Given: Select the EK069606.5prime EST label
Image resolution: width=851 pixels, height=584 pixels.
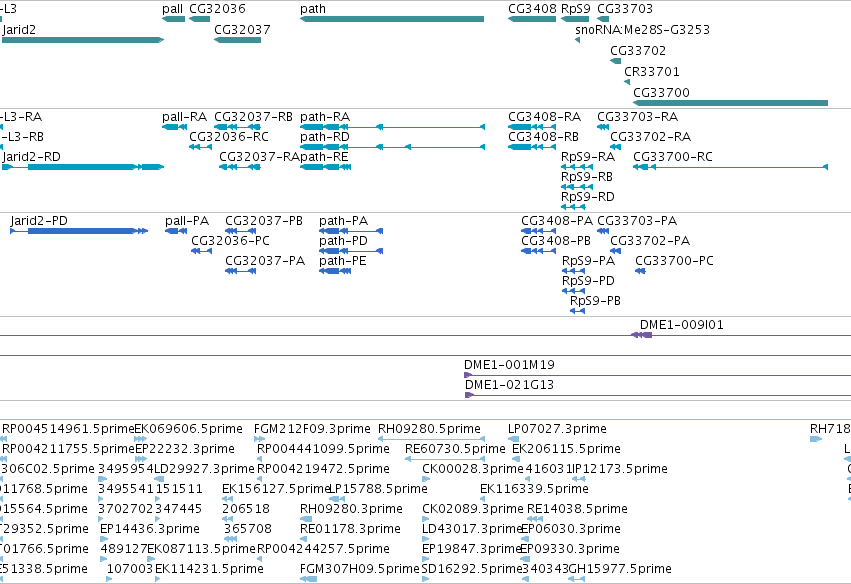Looking at the screenshot, I should (188, 429).
